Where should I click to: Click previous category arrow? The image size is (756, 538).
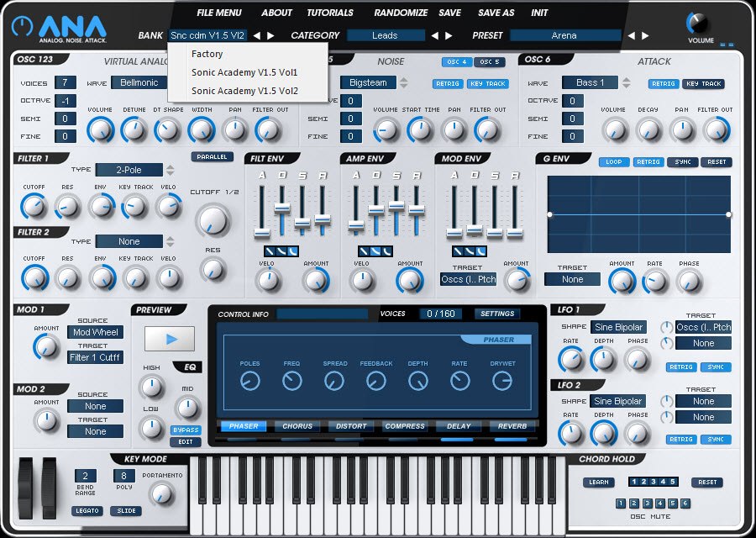click(435, 35)
